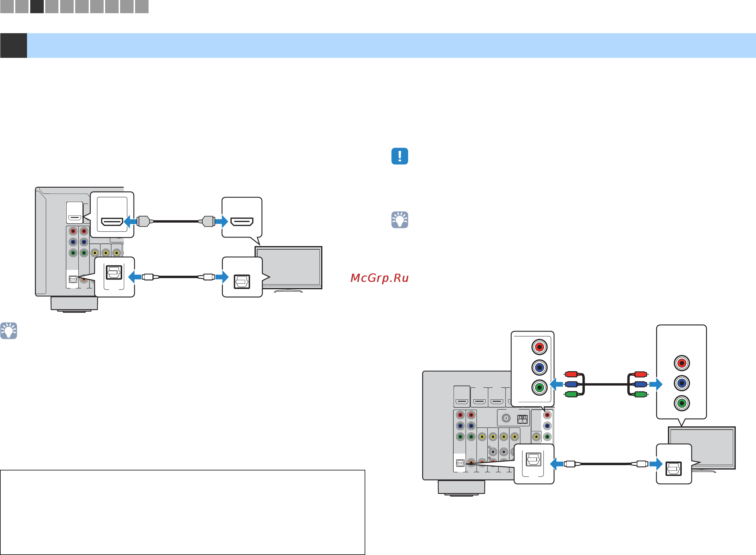Click the optical jack callout on the left diagram TV
The image size is (756, 555).
(x=242, y=277)
